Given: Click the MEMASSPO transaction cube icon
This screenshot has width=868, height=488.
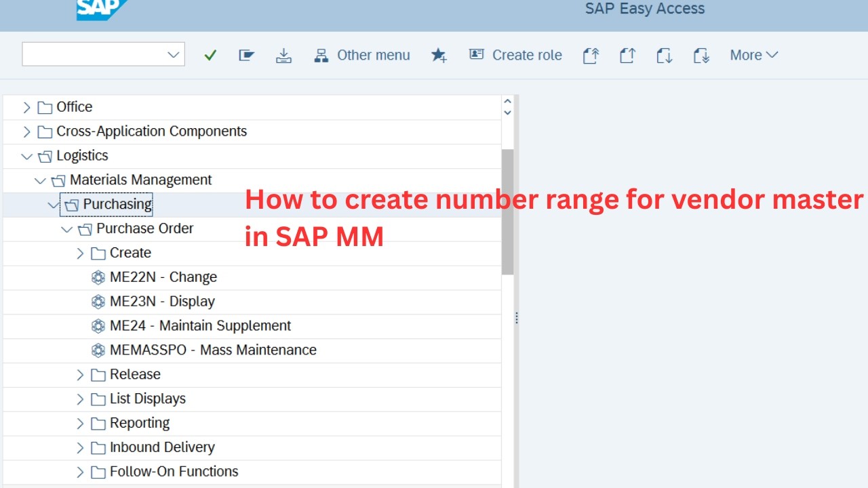Looking at the screenshot, I should 98,350.
